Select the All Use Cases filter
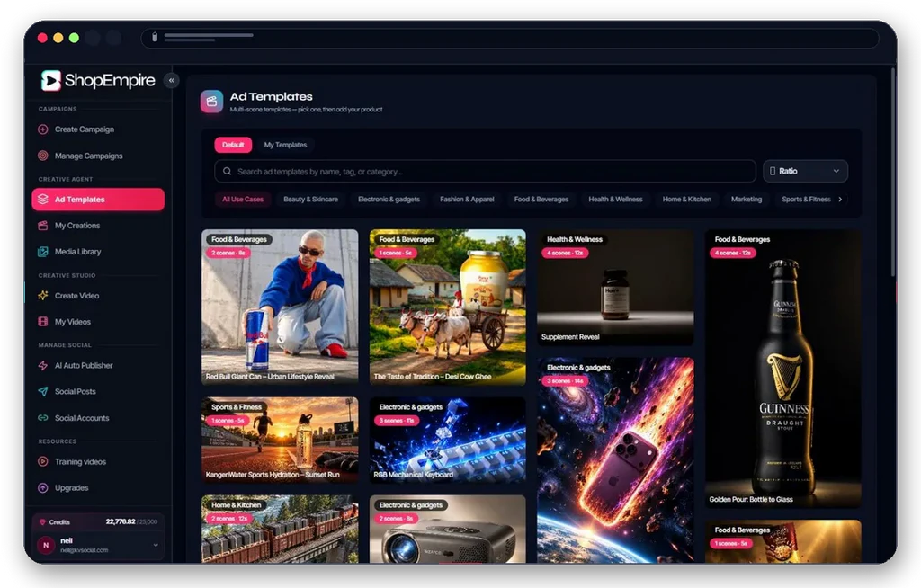Screen dimensions: 921x588 [243, 199]
